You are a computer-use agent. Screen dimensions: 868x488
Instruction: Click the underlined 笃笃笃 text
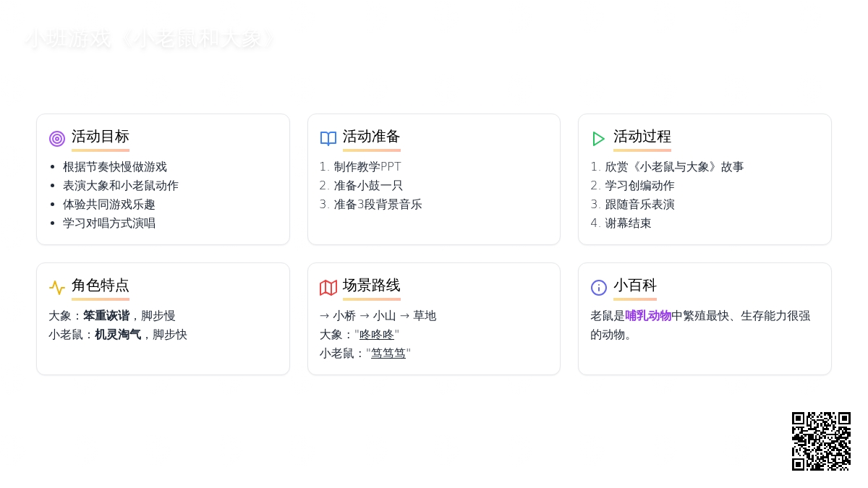388,354
